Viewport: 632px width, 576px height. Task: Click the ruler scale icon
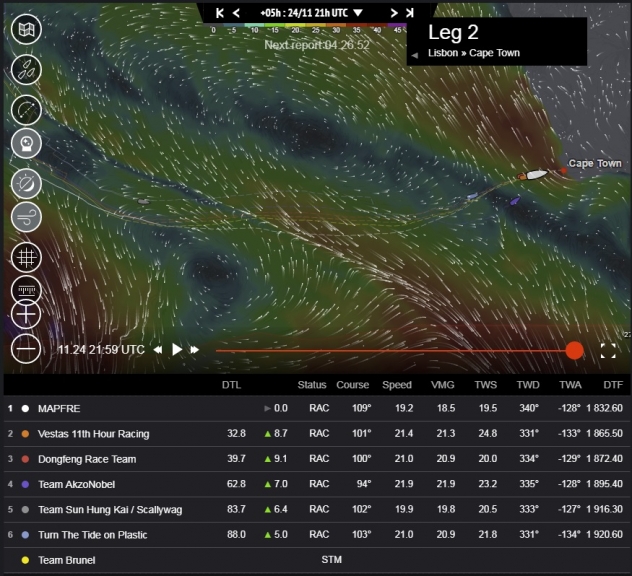point(26,289)
